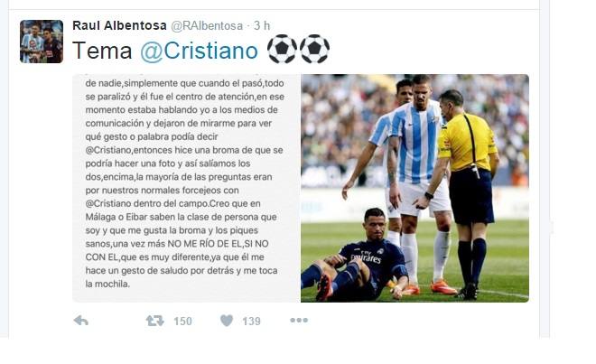View the 139 likes count
Image resolution: width=596 pixels, height=364 pixels.
[x=252, y=322]
